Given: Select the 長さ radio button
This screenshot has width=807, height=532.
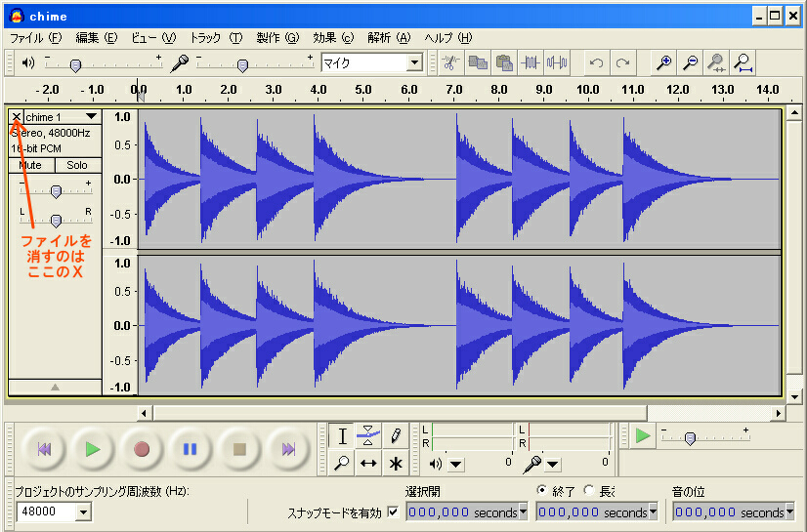Looking at the screenshot, I should pos(589,490).
